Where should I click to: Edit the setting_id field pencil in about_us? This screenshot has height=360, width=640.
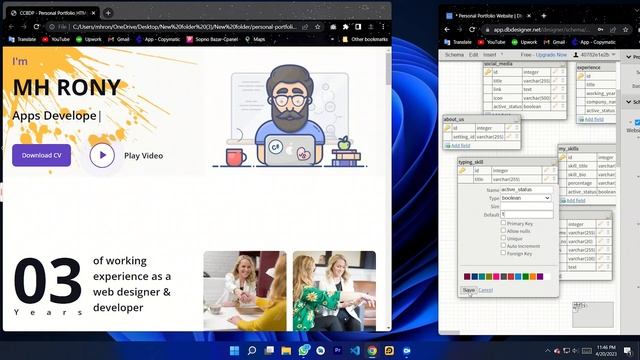(x=509, y=137)
